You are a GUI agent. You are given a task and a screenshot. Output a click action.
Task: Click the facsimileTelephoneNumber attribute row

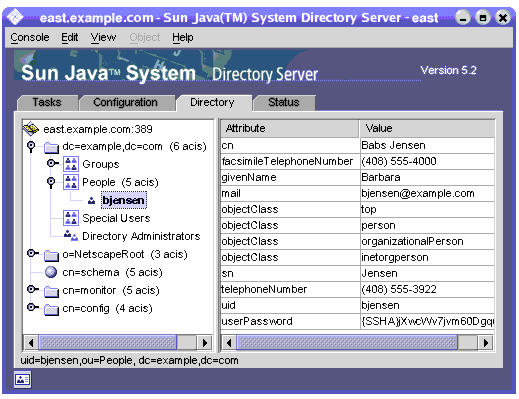(357, 162)
